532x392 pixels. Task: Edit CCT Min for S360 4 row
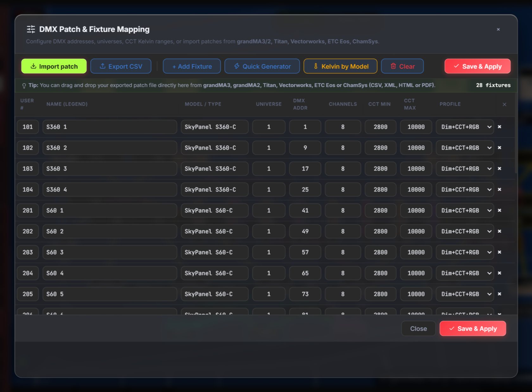click(380, 190)
